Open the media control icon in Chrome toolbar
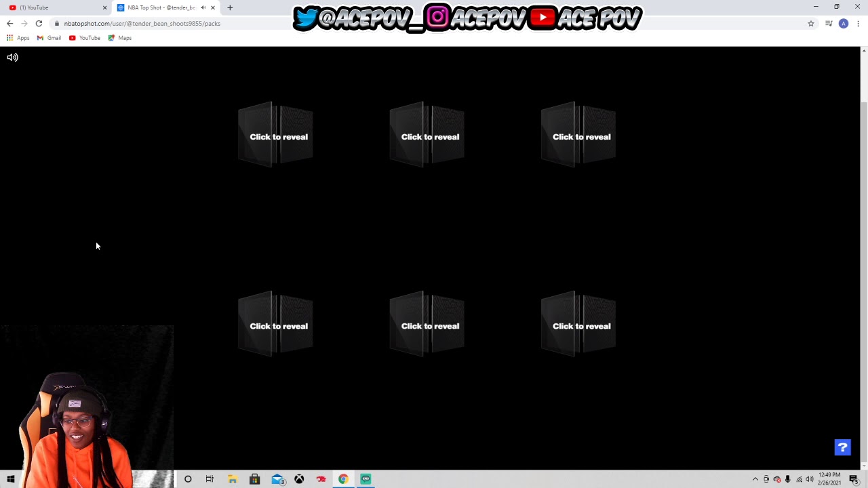Viewport: 868px width, 488px height. (x=829, y=24)
